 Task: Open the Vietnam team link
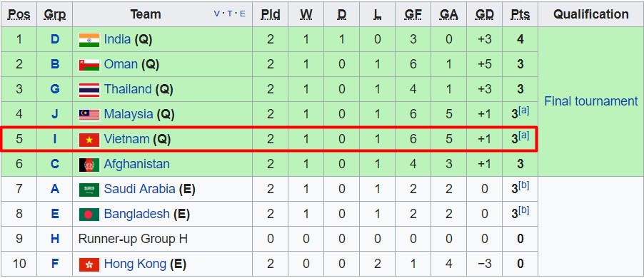(x=126, y=140)
